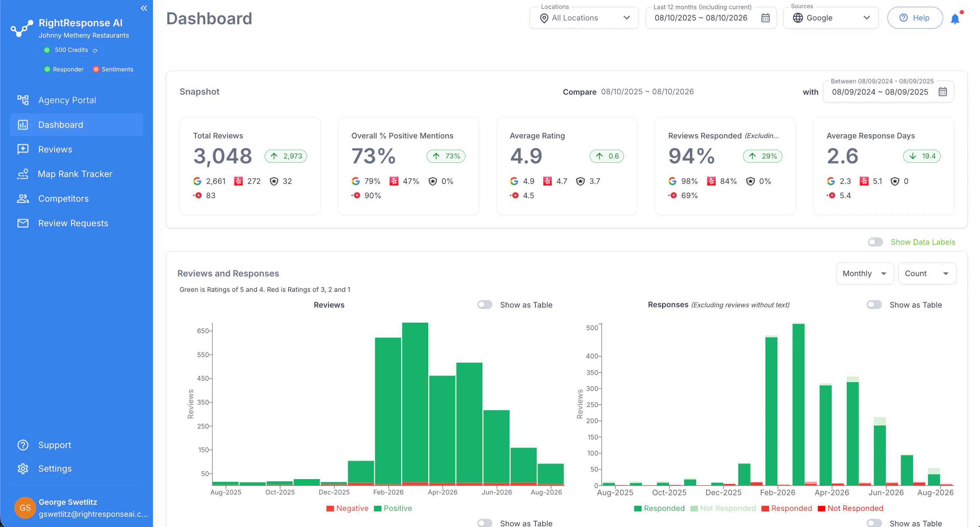The width and height of the screenshot is (980, 527).
Task: Click the Total Reviews 2,973 increase badge
Action: tap(286, 156)
